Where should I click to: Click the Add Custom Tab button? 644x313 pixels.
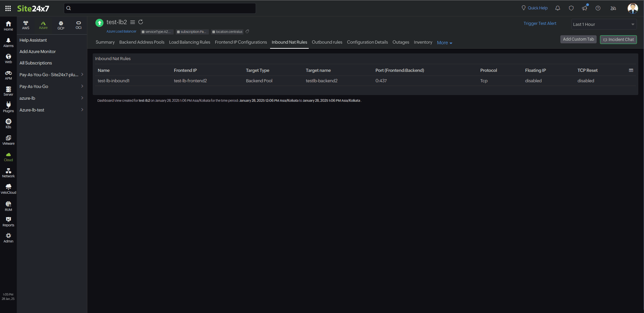click(578, 39)
